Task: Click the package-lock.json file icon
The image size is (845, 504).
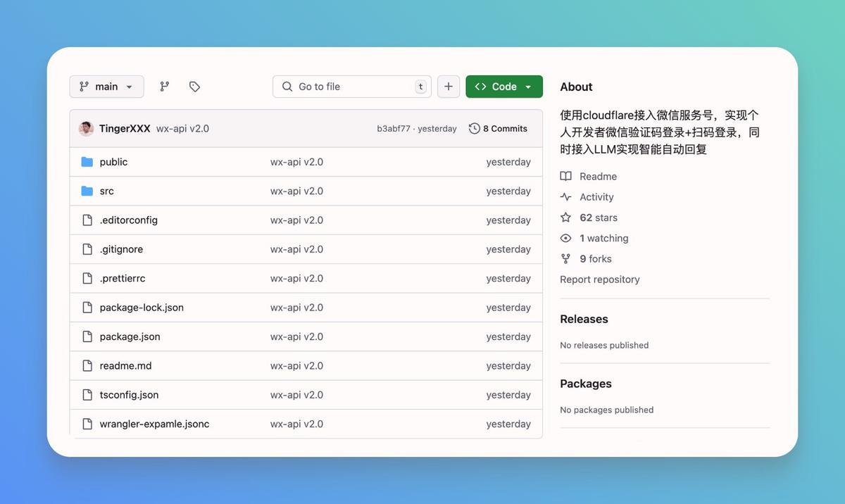Action: click(87, 308)
